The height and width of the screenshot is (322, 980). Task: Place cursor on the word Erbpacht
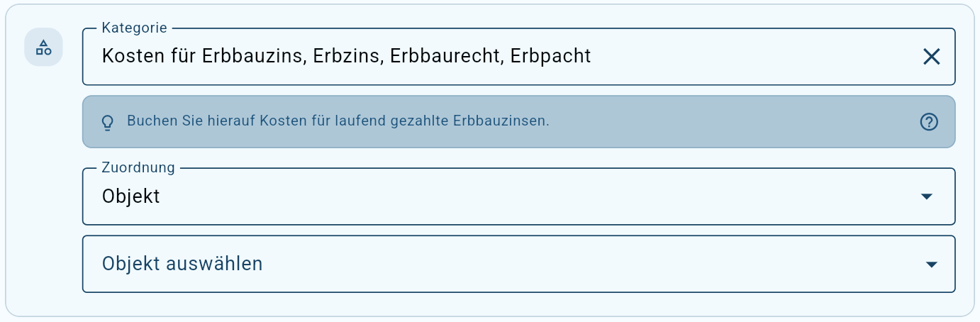550,57
